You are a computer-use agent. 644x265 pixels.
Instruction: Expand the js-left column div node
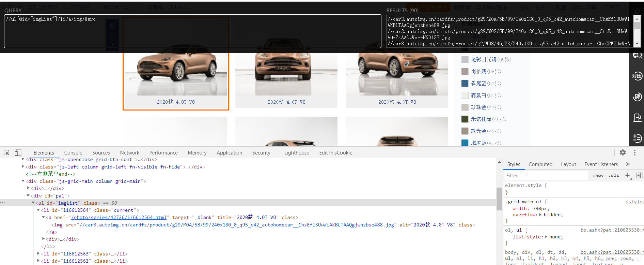[x=23, y=166]
